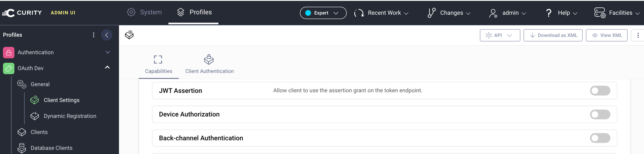Open the API dropdown button

pyautogui.click(x=500, y=35)
